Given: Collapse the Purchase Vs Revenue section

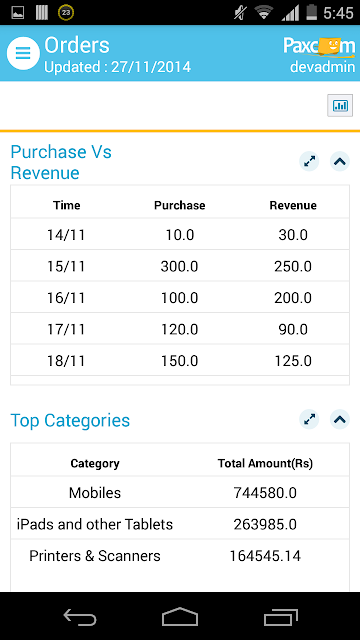Looking at the screenshot, I should pos(340,162).
